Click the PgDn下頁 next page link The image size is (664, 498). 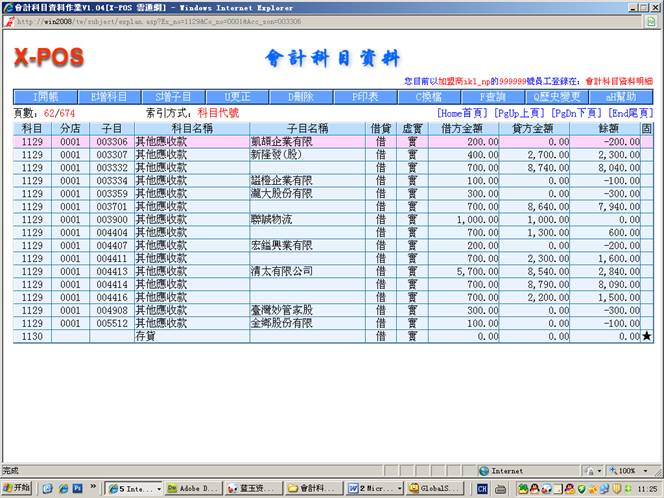pyautogui.click(x=577, y=114)
